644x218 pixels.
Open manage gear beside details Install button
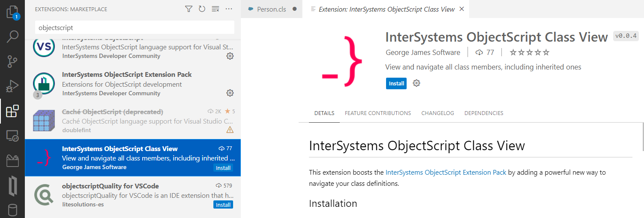[x=416, y=83]
